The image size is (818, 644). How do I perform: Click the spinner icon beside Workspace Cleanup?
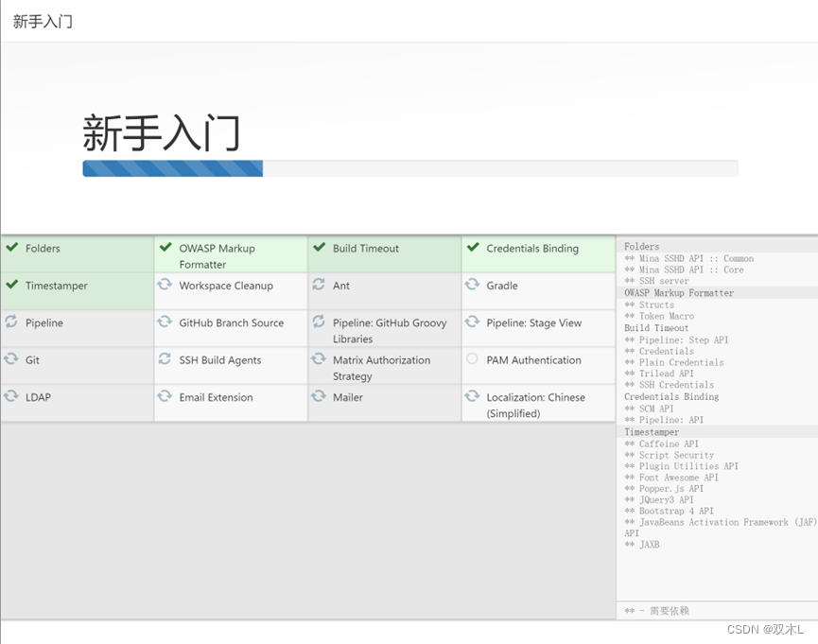(x=165, y=285)
